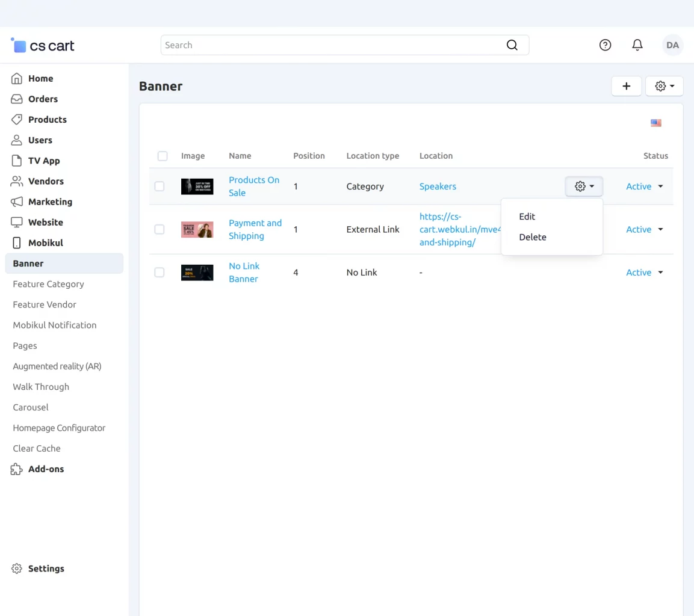
Task: Click the notification bell icon
Action: click(637, 45)
